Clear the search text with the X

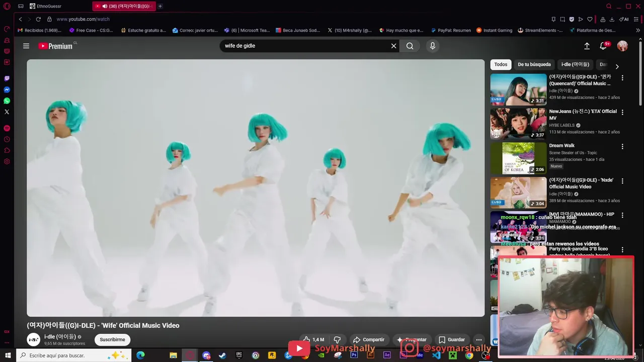tap(394, 46)
